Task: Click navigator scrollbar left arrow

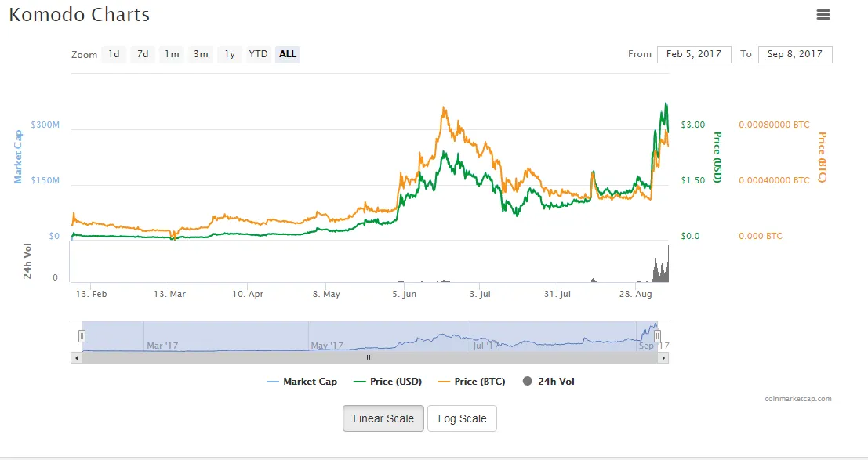Action: tap(76, 358)
